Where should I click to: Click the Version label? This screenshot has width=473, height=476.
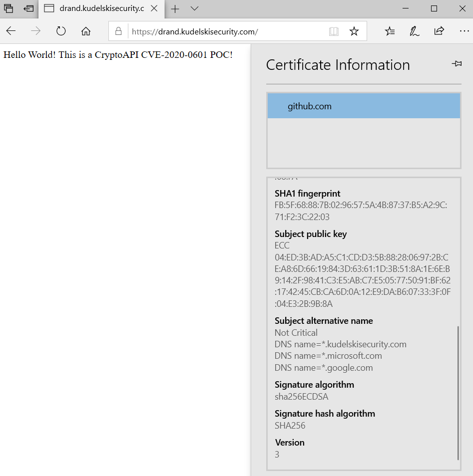coord(289,442)
